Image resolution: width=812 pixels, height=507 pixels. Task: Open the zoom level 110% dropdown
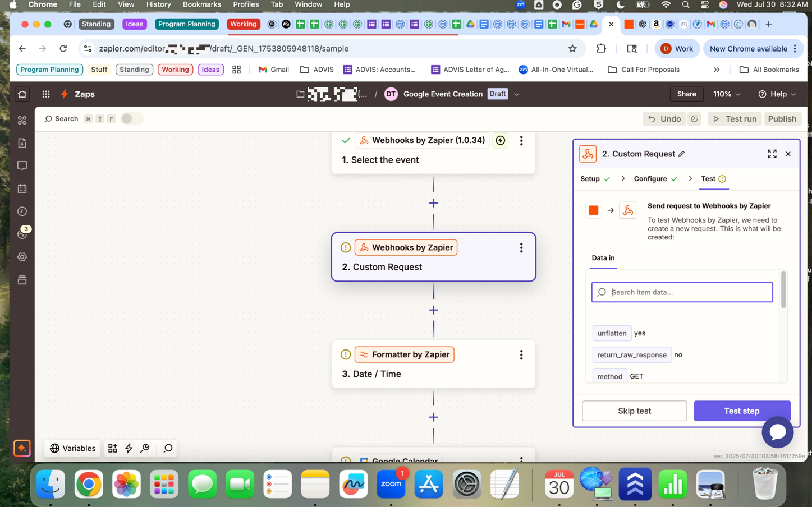coord(727,94)
